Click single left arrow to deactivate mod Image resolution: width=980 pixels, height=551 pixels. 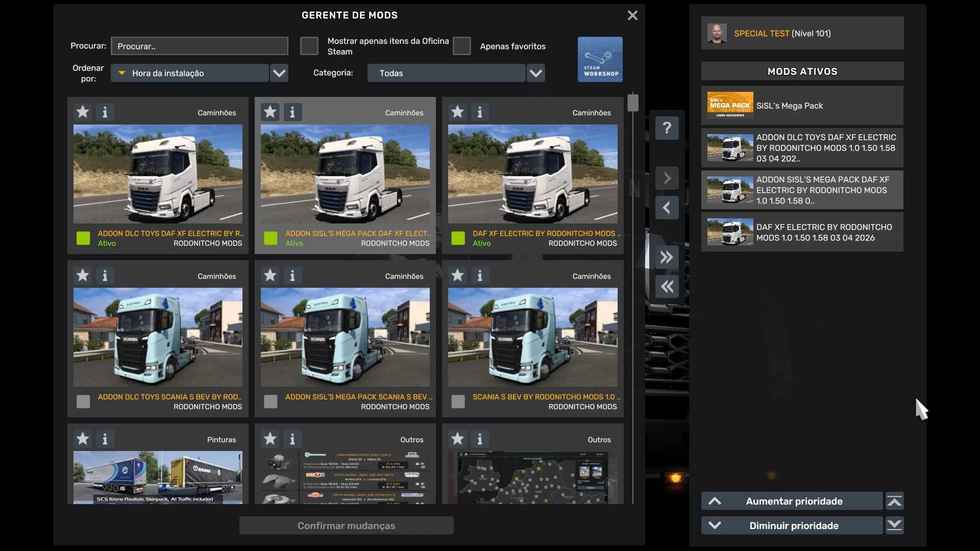click(x=667, y=208)
